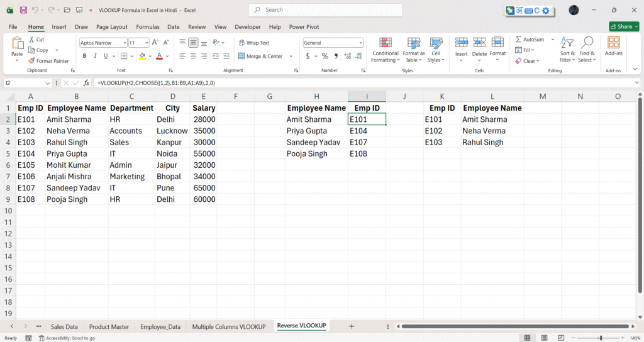Click the Increase Indent icon
This screenshot has height=342, width=644.
coord(226,56)
